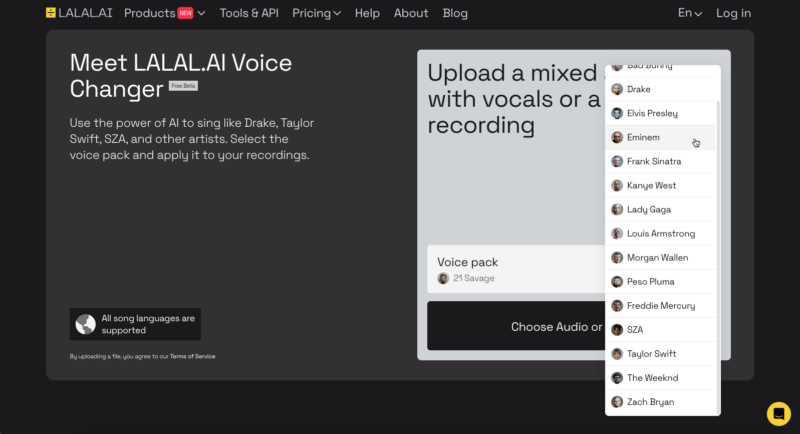Click Louis Armstrong's avatar icon
Viewport: 800px width, 434px height.
click(x=617, y=234)
